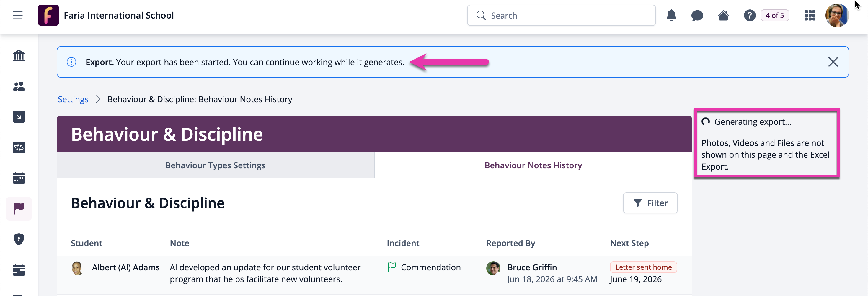This screenshot has width=868, height=296.
Task: Click the info icon in export banner
Action: pyautogui.click(x=71, y=62)
